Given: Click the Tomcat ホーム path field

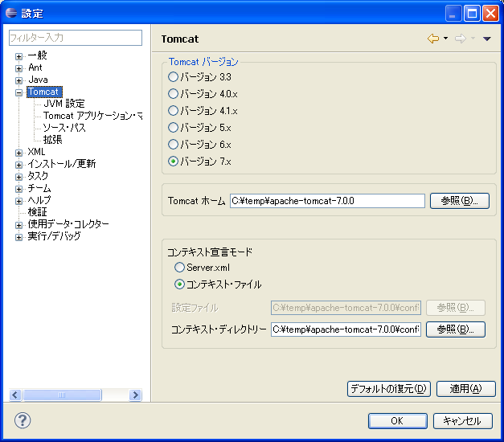Looking at the screenshot, I should pos(327,201).
